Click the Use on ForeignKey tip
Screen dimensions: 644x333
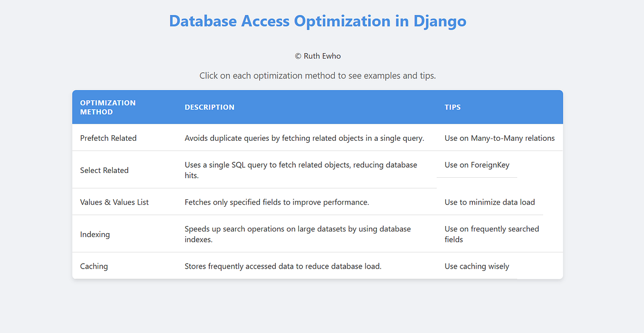(x=477, y=165)
